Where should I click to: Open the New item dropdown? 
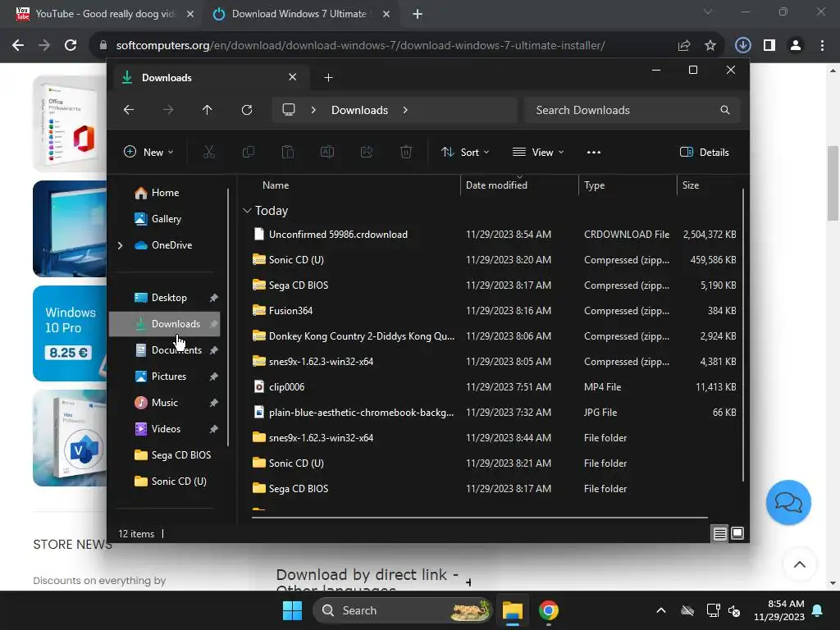click(148, 152)
